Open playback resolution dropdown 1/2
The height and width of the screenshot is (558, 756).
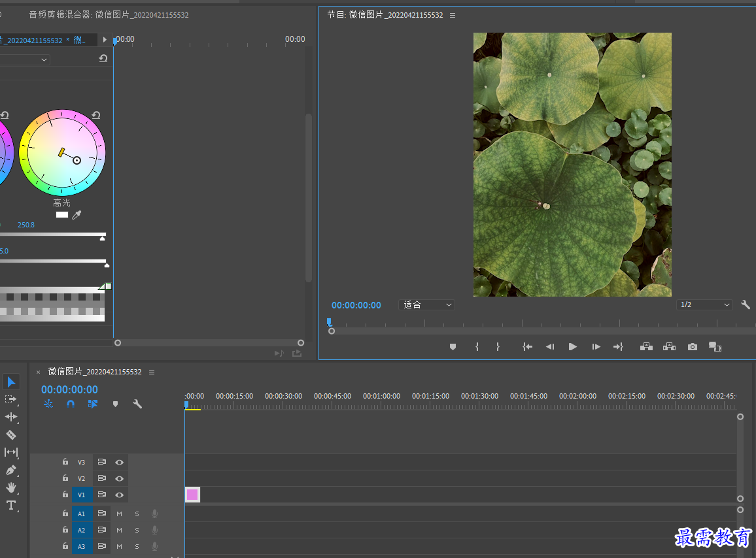(x=704, y=304)
